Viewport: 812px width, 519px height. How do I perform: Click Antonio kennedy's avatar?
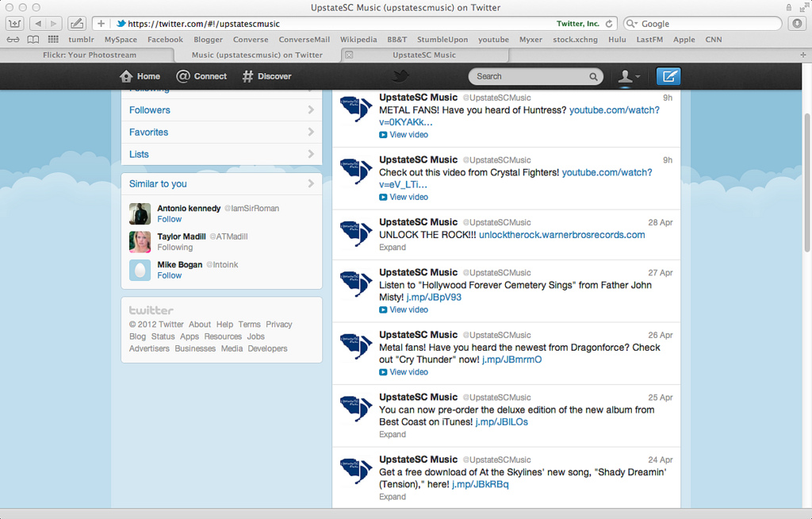[140, 213]
